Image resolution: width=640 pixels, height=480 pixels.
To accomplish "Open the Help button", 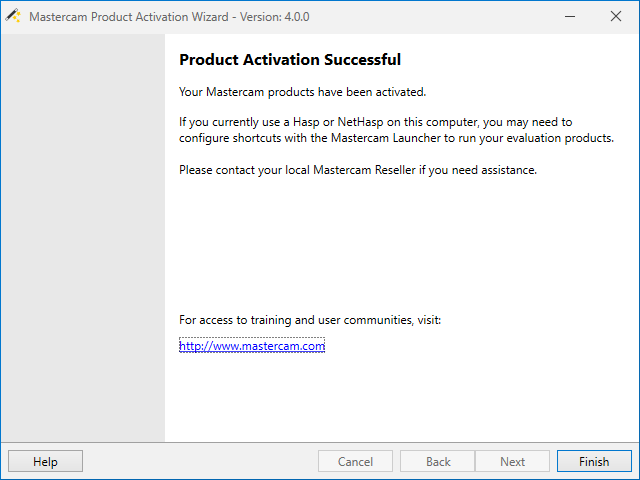I will [45, 462].
